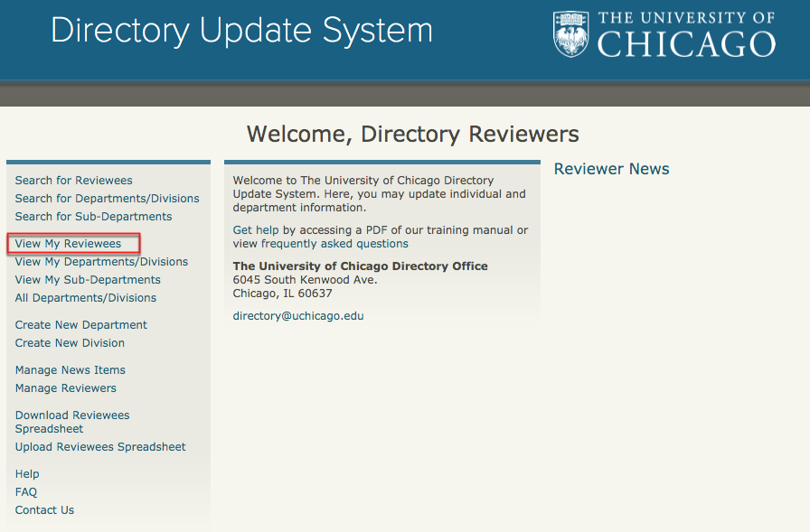Open View My Departments/Divisions
Screen dimensions: 810x532
tap(101, 262)
